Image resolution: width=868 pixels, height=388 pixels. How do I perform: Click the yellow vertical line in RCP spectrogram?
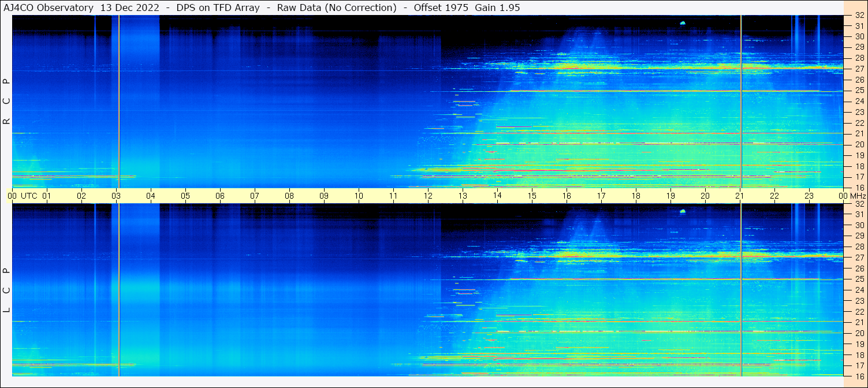(x=119, y=101)
